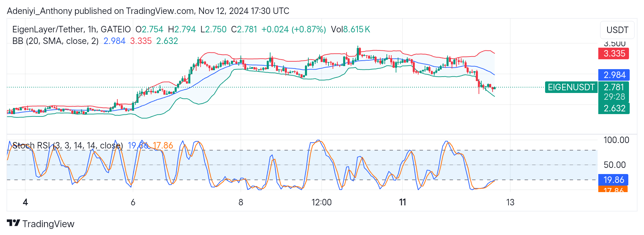This screenshot has width=644, height=235.
Task: Click the date label 4 on time axis
Action: [x=25, y=202]
